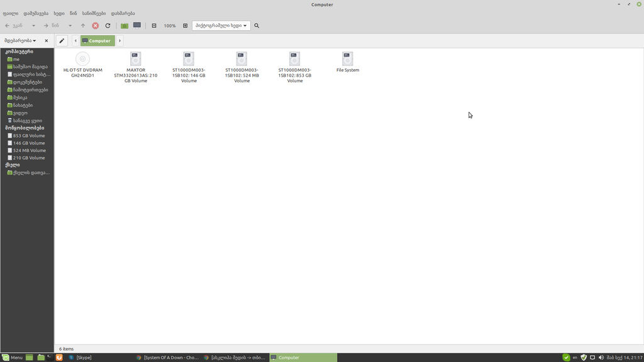Collapse the მოწყობილობები sidebar section
The height and width of the screenshot is (362, 644).
pyautogui.click(x=25, y=128)
